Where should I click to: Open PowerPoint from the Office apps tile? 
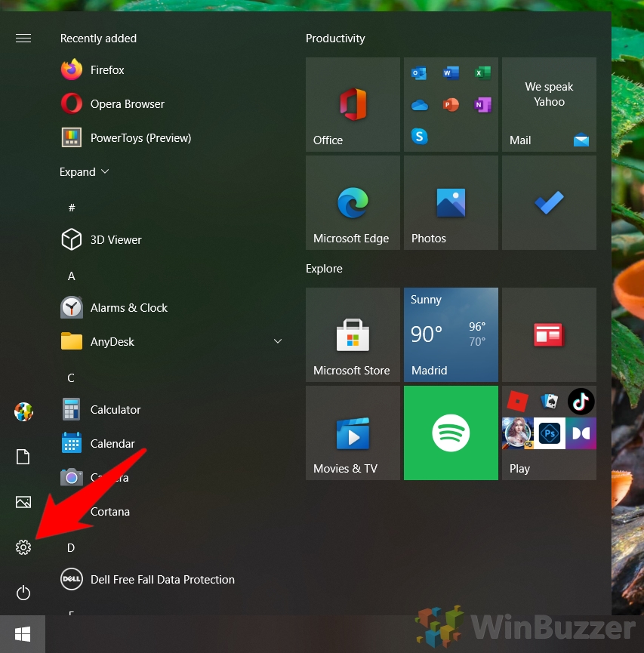coord(451,105)
